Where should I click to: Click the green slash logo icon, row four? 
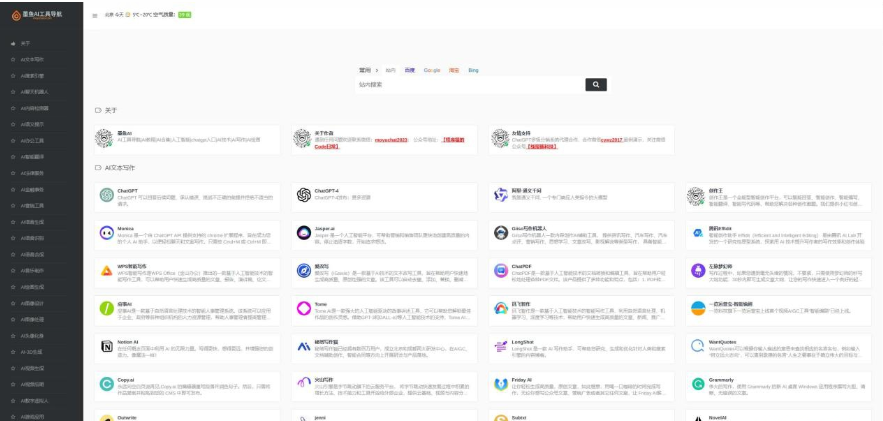pyautogui.click(x=106, y=308)
